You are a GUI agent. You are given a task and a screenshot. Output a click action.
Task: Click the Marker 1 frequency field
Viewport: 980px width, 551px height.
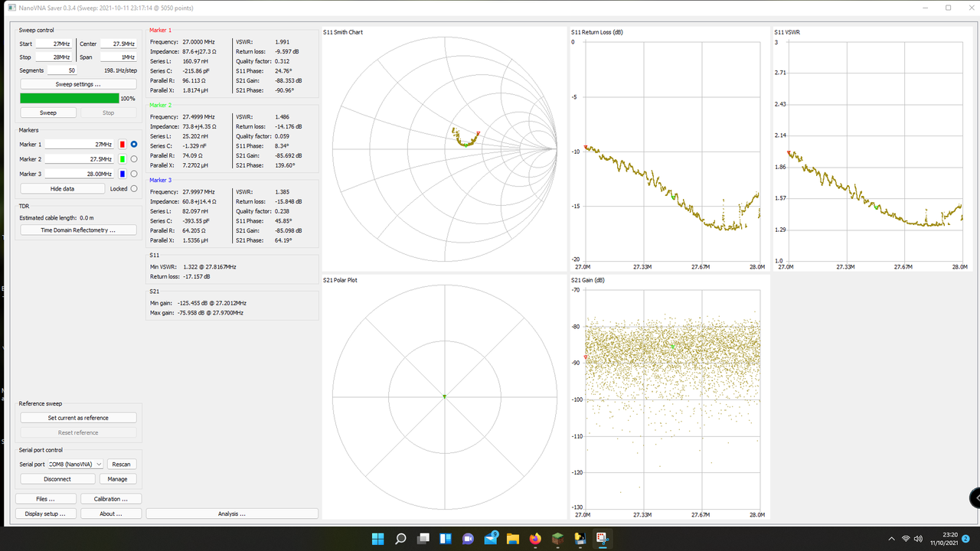pos(80,144)
